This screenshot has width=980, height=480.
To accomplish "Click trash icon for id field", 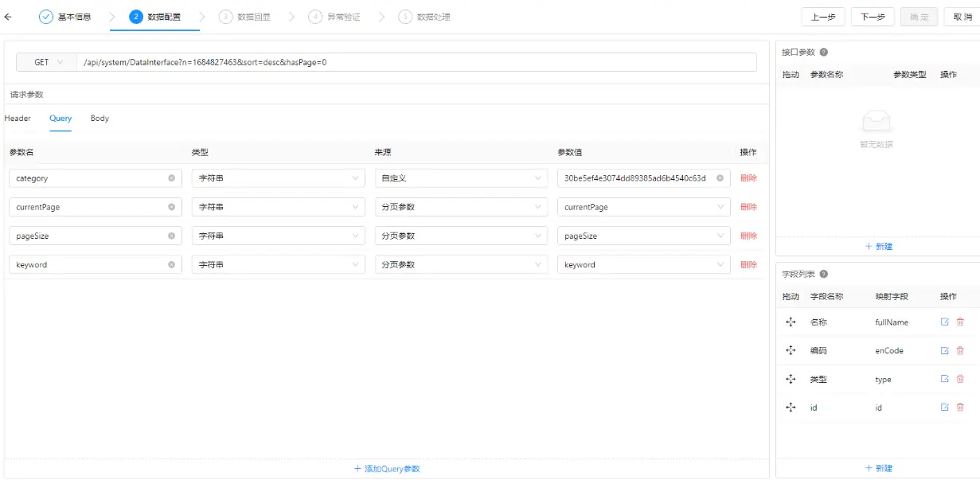I will tap(960, 408).
